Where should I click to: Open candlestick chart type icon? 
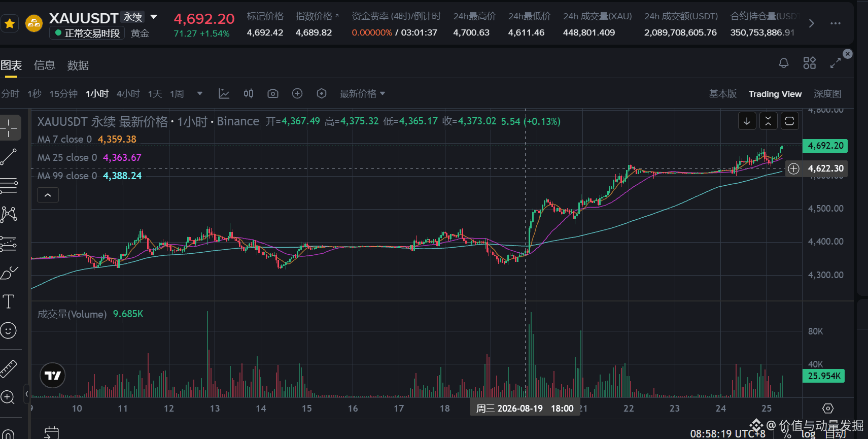[249, 93]
